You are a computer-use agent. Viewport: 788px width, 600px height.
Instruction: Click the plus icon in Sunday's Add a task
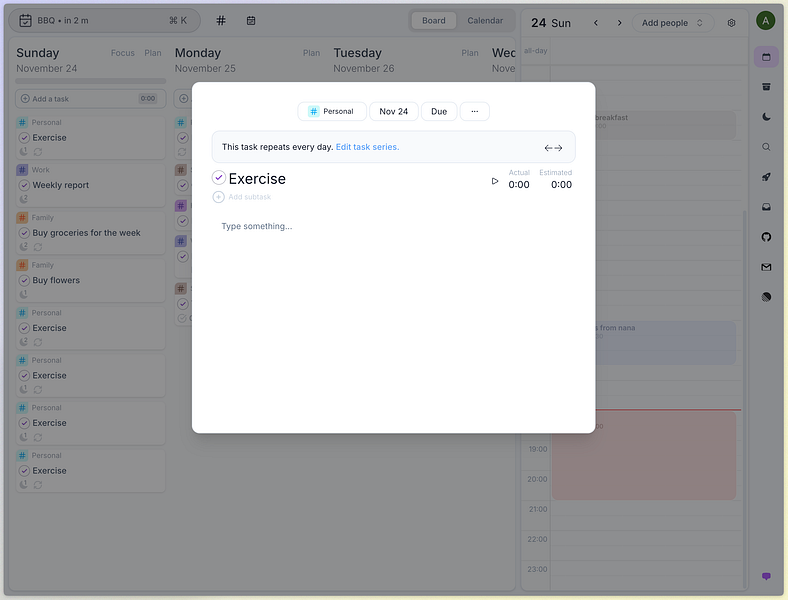(25, 99)
